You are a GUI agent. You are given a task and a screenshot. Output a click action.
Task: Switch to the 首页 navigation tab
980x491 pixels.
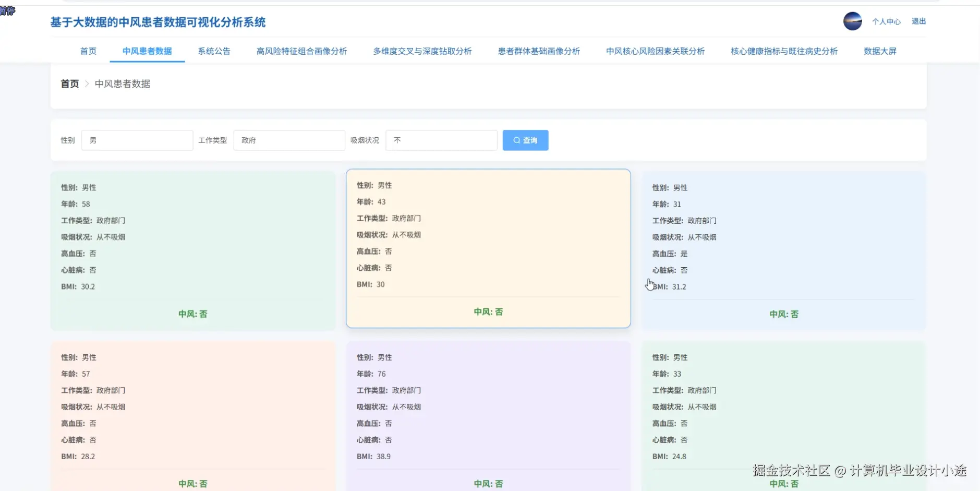click(x=88, y=51)
